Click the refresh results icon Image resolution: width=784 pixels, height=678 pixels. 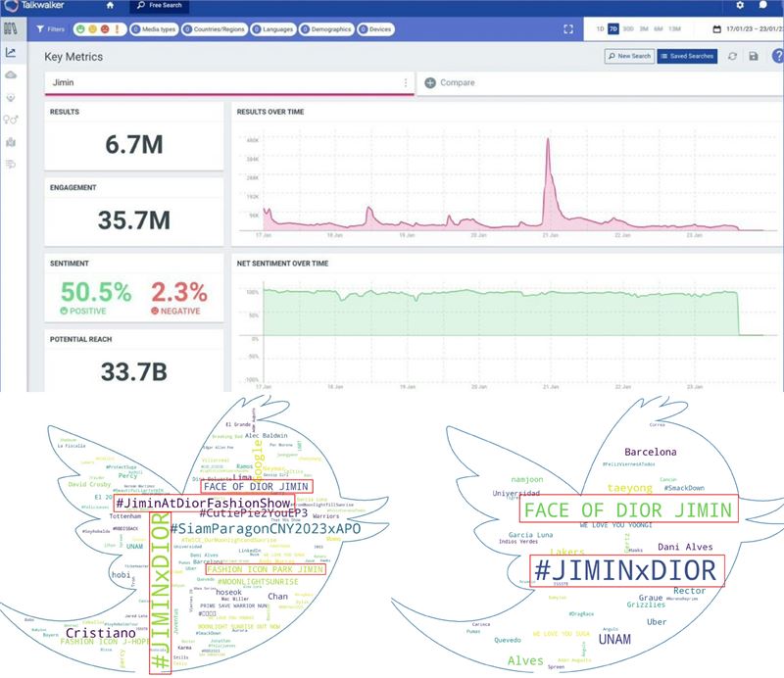pos(732,57)
